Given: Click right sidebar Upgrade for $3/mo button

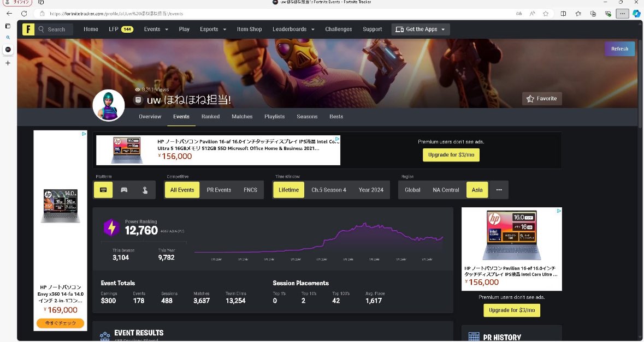Looking at the screenshot, I should point(512,310).
